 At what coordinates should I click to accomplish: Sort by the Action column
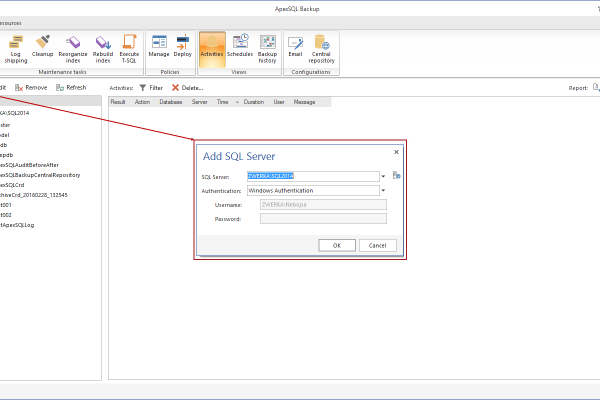point(142,102)
